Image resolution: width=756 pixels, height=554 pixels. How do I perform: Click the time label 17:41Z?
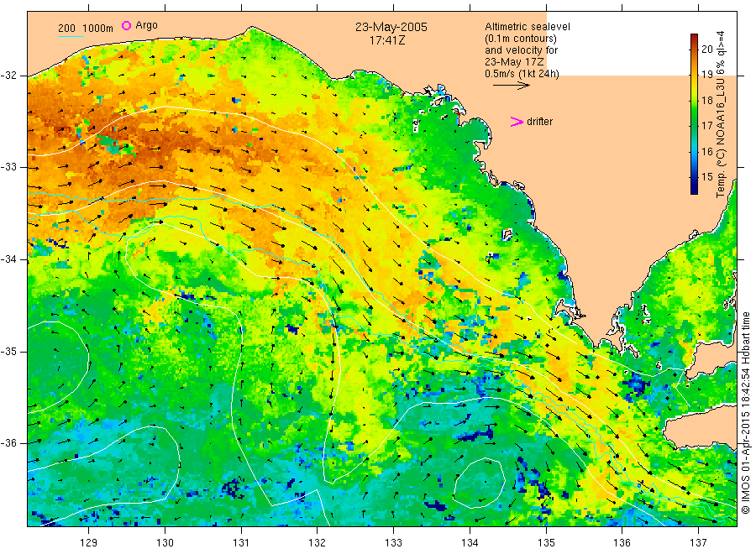[x=387, y=41]
